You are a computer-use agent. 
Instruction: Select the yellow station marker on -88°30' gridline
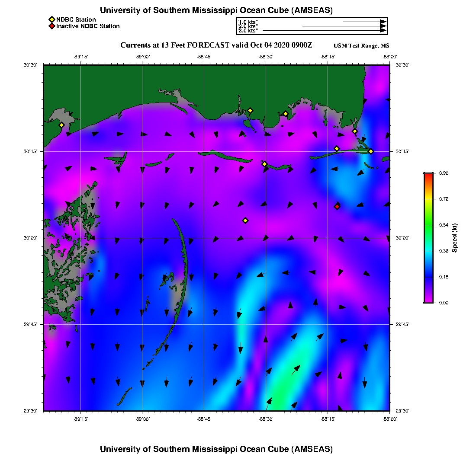click(x=264, y=164)
